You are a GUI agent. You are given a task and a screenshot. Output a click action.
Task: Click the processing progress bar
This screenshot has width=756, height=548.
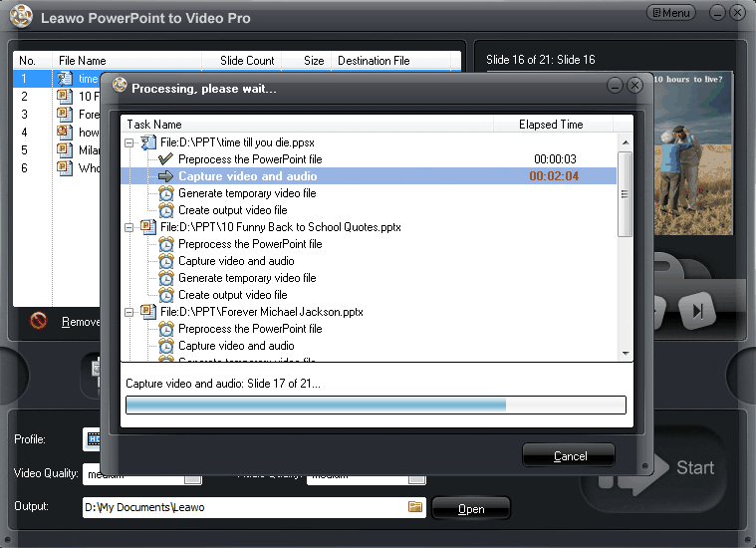tap(376, 405)
